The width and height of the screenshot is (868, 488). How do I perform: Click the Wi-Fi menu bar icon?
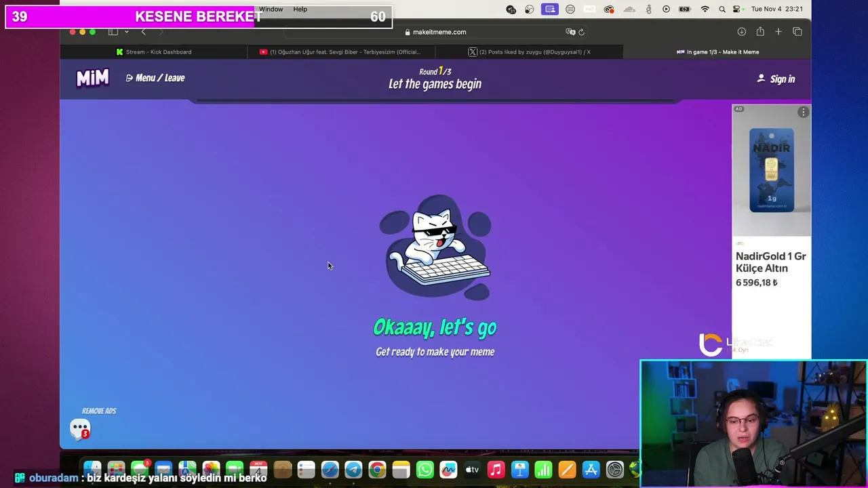705,9
